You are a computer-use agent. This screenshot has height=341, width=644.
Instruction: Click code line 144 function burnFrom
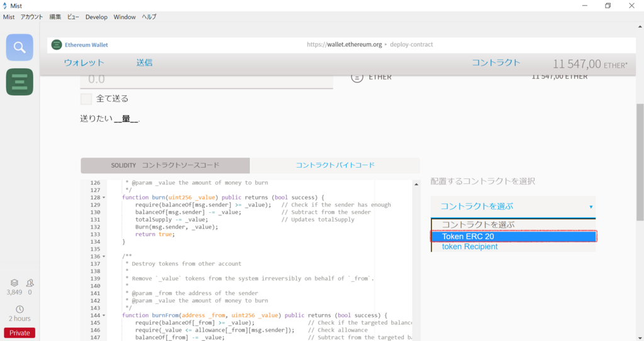point(255,315)
